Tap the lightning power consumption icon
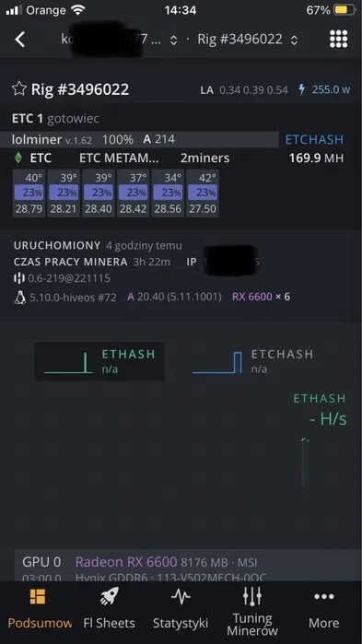The image size is (362, 644). (x=302, y=89)
